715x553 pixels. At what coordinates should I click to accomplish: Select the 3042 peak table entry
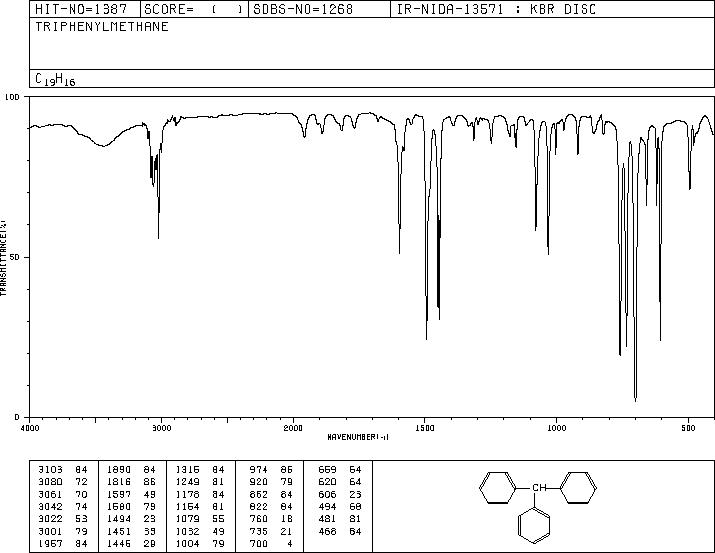[63, 506]
